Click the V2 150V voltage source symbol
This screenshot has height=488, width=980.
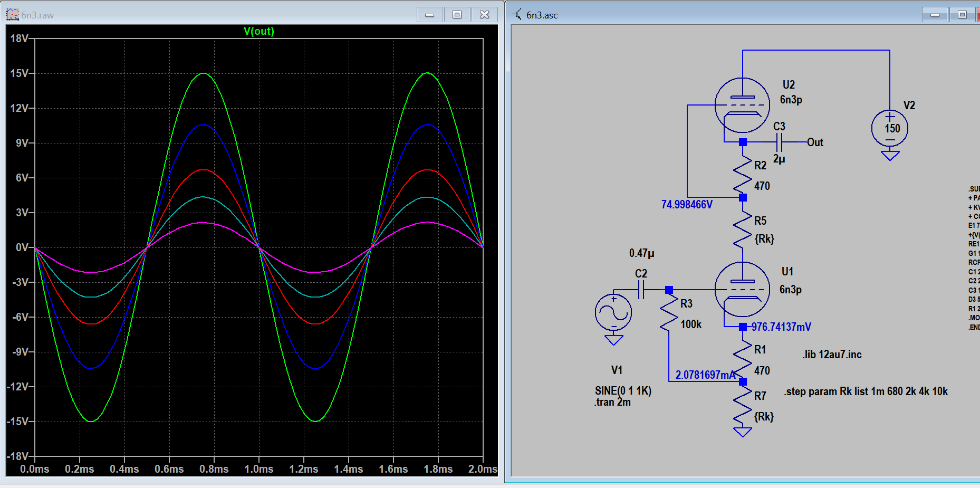(x=890, y=128)
